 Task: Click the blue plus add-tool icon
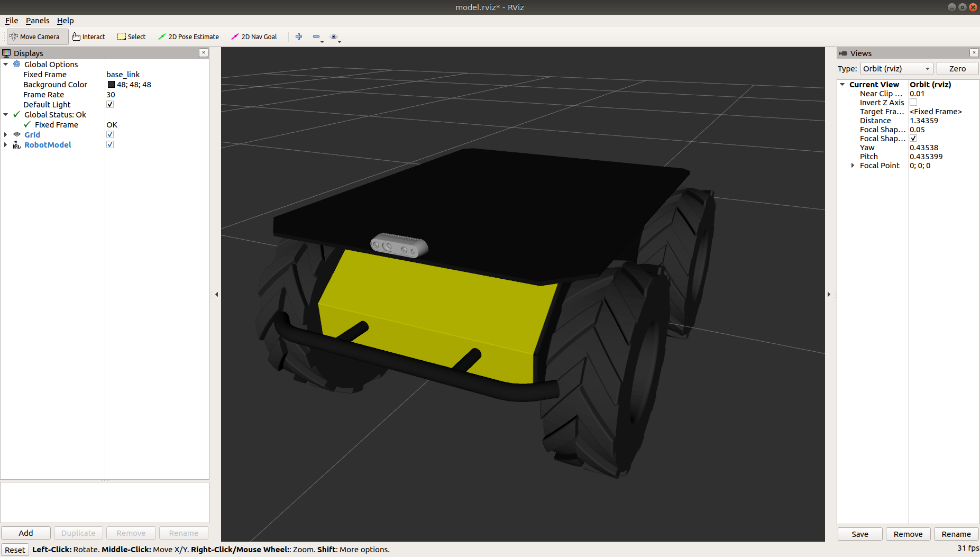point(299,36)
